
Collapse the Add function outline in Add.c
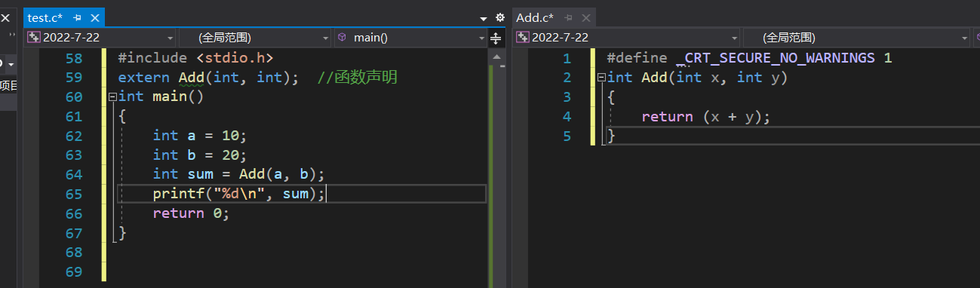click(x=601, y=77)
